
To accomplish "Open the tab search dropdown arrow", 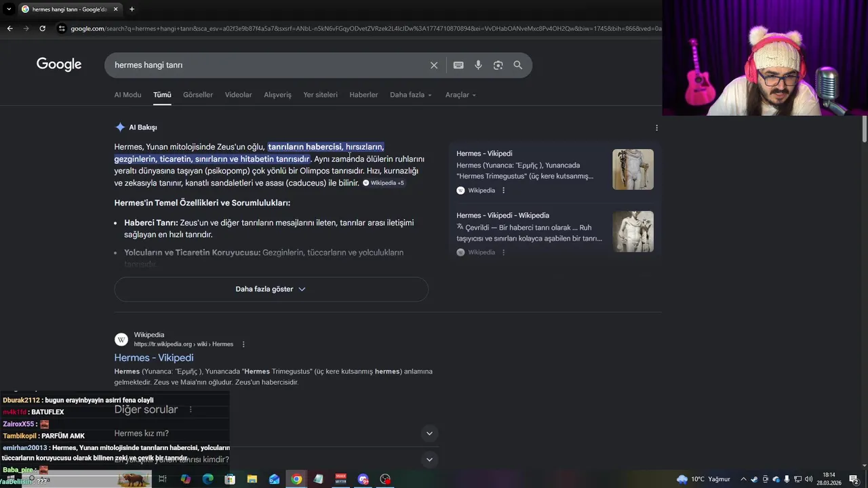I will [x=8, y=9].
